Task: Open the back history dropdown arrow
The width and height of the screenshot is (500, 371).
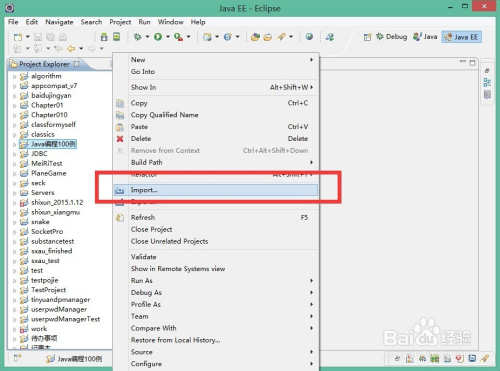Action: tap(81, 49)
